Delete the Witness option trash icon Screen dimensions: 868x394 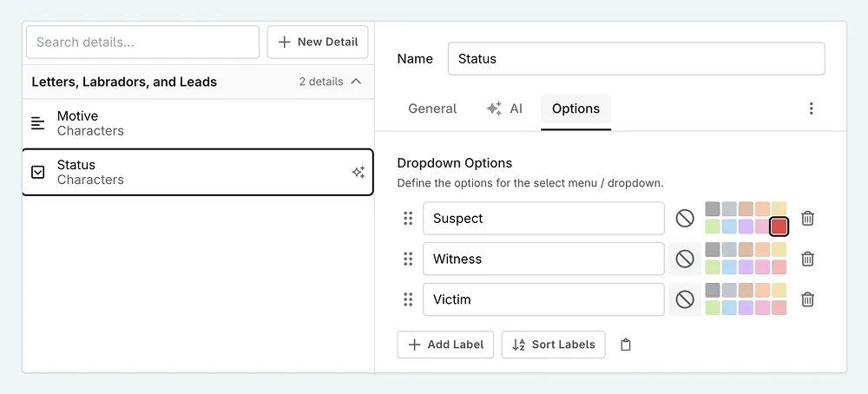(807, 259)
